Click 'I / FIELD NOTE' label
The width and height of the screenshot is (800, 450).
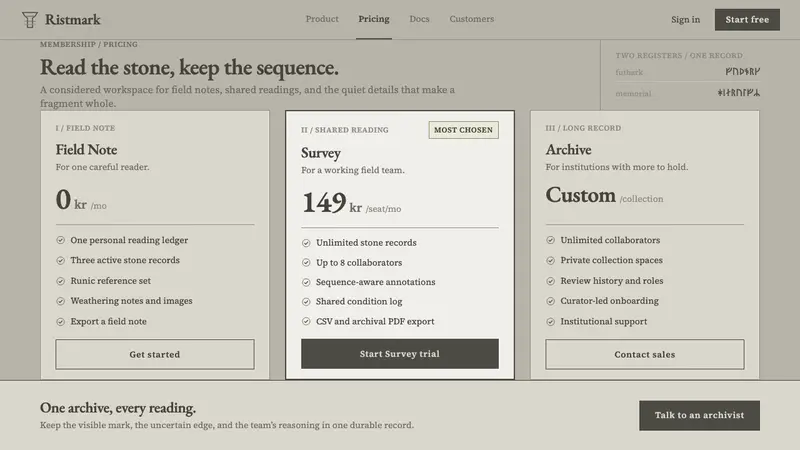point(85,128)
